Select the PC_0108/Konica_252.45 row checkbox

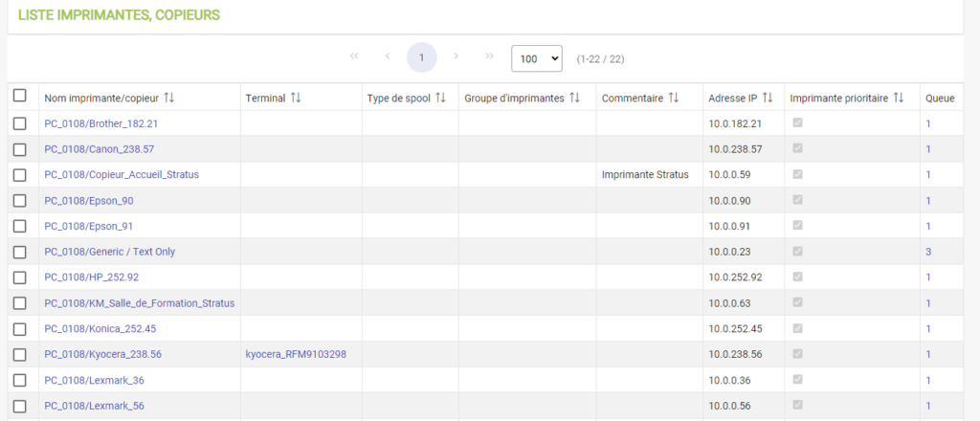point(20,328)
